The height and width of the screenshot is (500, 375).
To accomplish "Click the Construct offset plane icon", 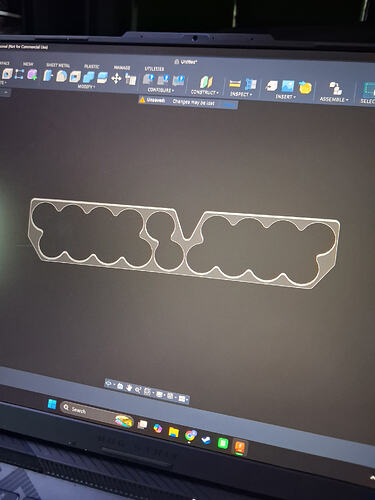I will tap(206, 82).
